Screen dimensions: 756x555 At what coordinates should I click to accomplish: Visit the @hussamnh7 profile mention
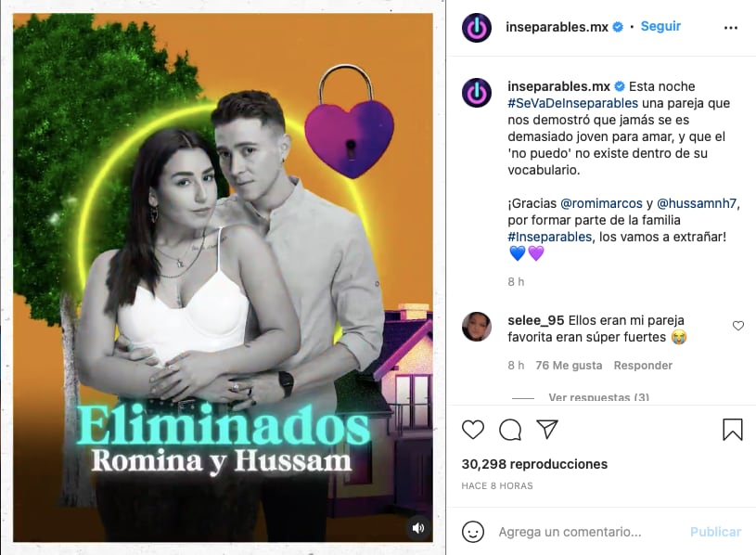[697, 203]
